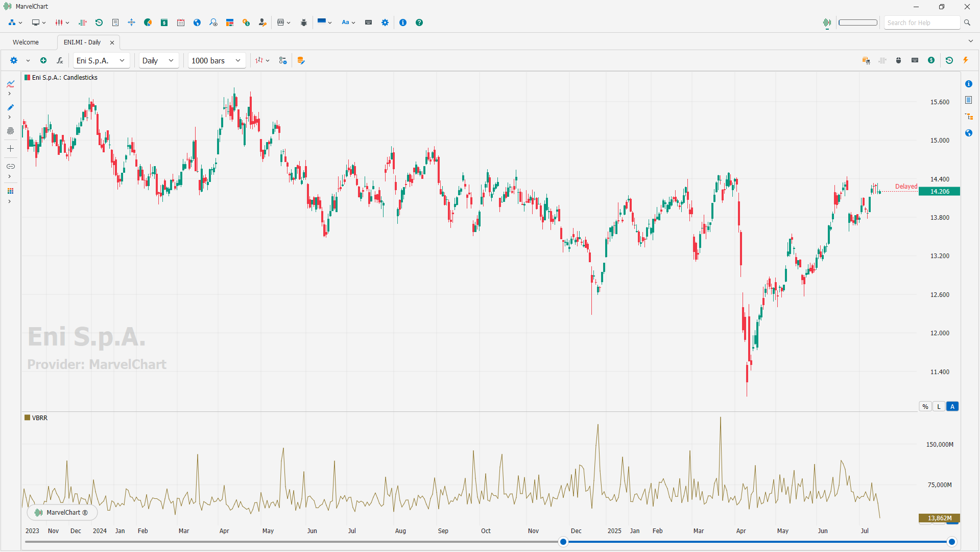Viewport: 980px width, 552px height.
Task: Expand the monitor display dropdown
Action: (39, 22)
